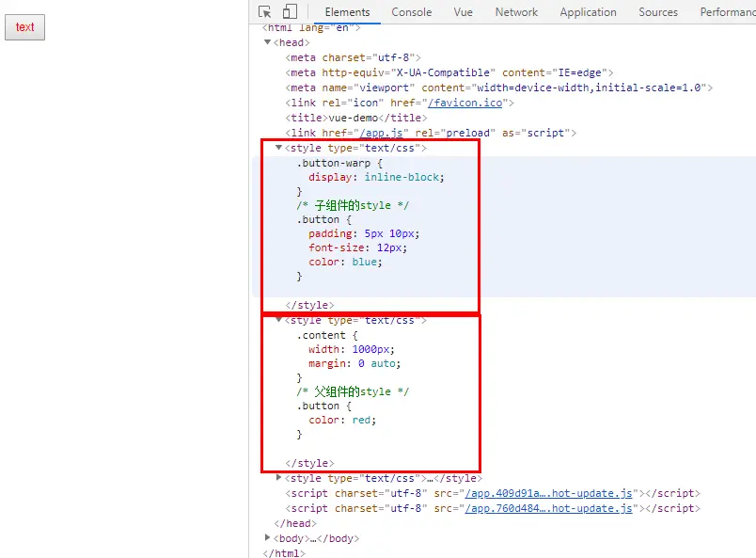Click the '/* 子组件的style */' comment
The image size is (756, 558).
pos(353,205)
